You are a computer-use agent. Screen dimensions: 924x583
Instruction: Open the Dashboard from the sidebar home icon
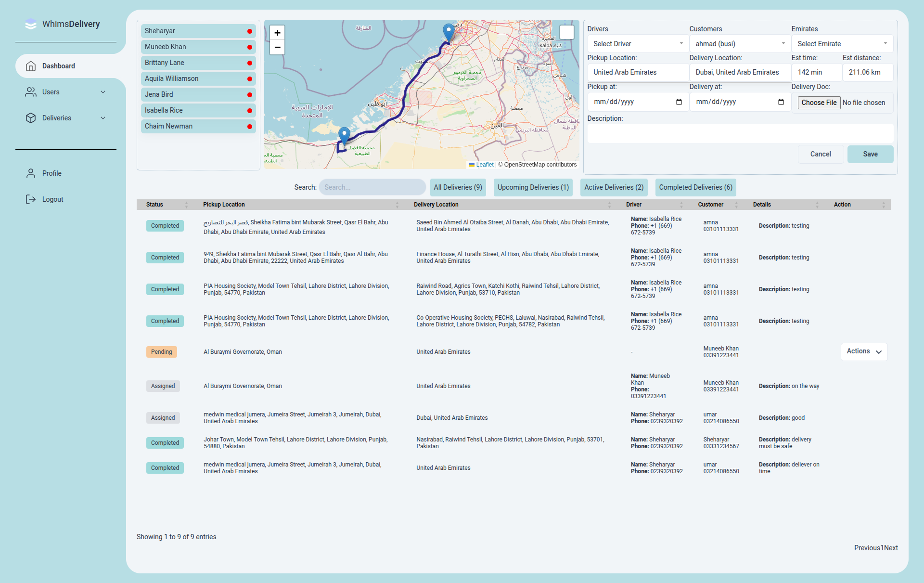point(31,66)
